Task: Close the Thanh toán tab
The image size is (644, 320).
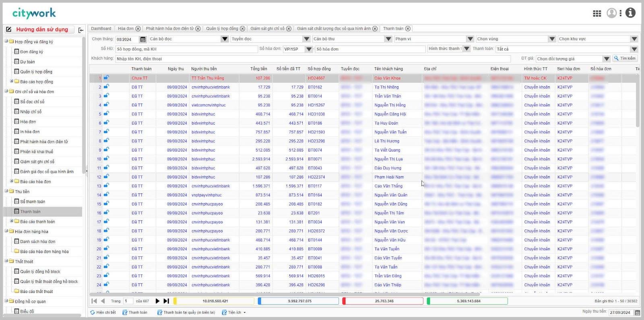Action: pyautogui.click(x=408, y=29)
